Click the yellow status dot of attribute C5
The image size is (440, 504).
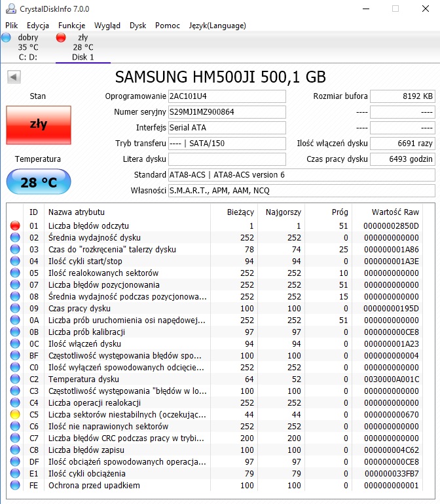[15, 414]
